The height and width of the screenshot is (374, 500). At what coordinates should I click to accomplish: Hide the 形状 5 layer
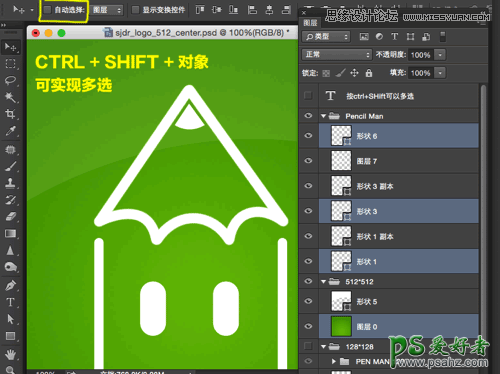click(x=308, y=301)
